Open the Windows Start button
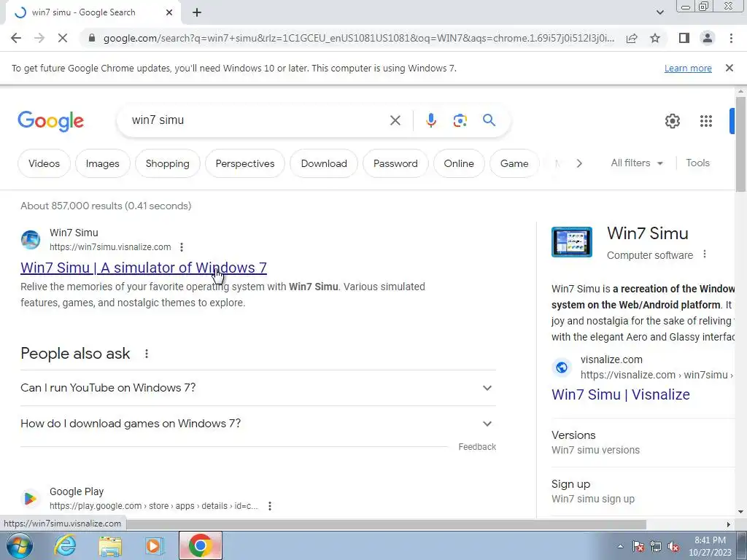Image resolution: width=747 pixels, height=560 pixels. (x=20, y=545)
